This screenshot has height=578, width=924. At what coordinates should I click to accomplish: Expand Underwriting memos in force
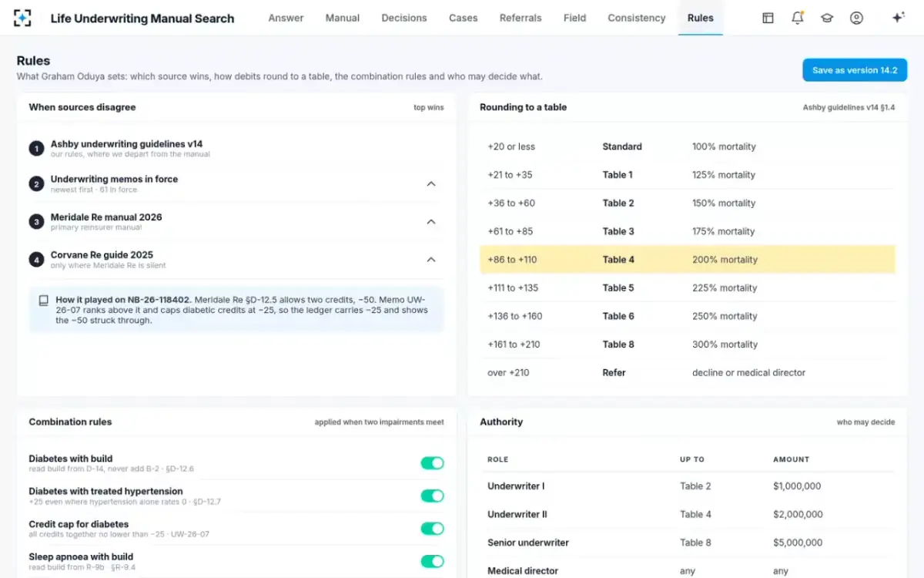pyautogui.click(x=431, y=183)
